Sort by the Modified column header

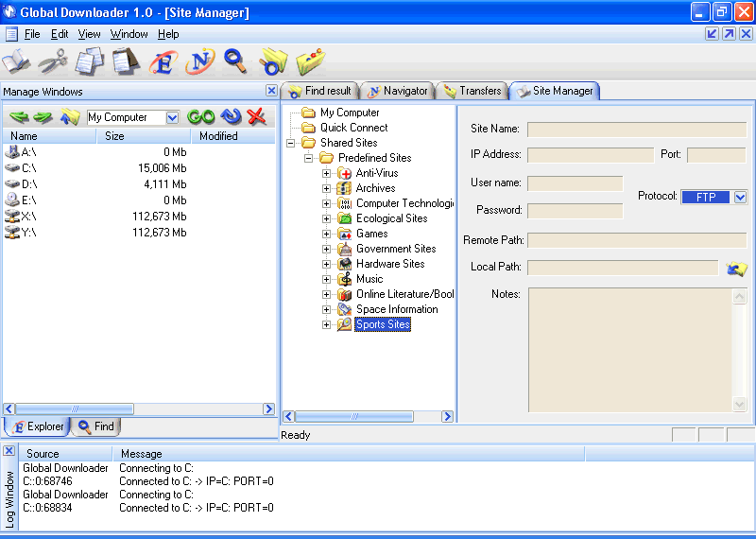pyautogui.click(x=233, y=136)
